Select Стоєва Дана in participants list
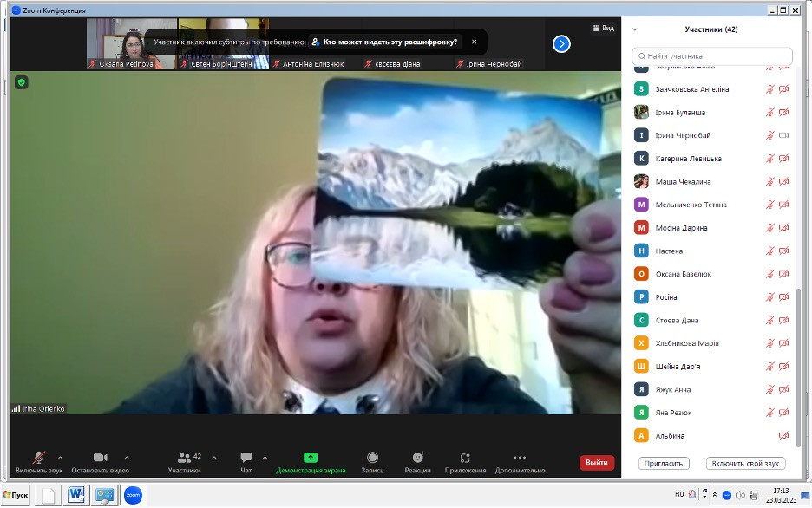812x508 pixels. coord(712,320)
